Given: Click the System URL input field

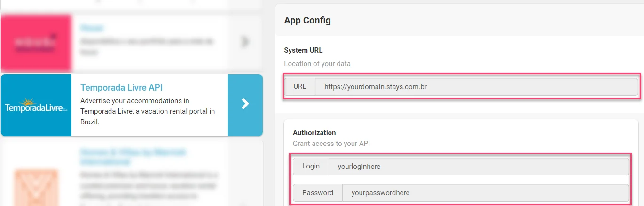Looking at the screenshot, I should click(x=476, y=87).
